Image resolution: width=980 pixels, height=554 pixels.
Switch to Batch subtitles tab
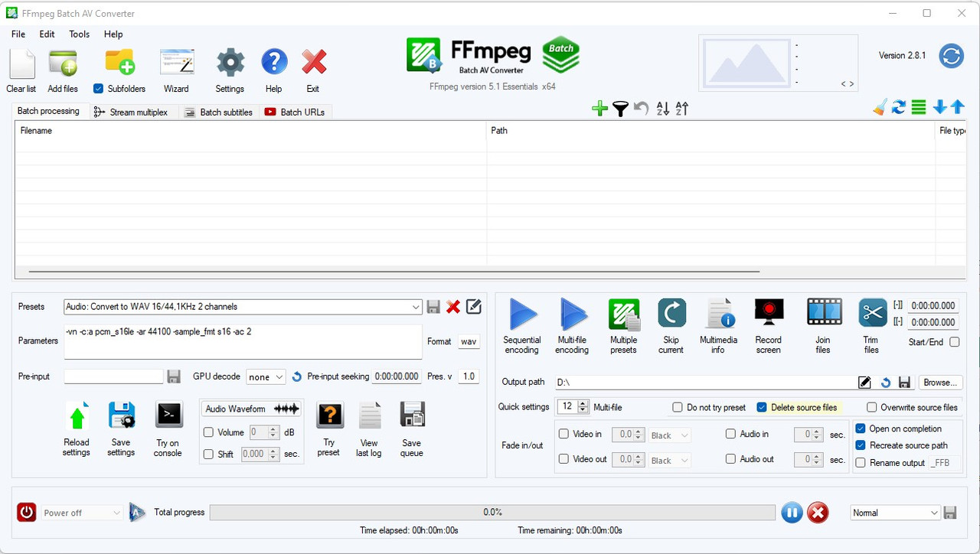[x=219, y=112]
